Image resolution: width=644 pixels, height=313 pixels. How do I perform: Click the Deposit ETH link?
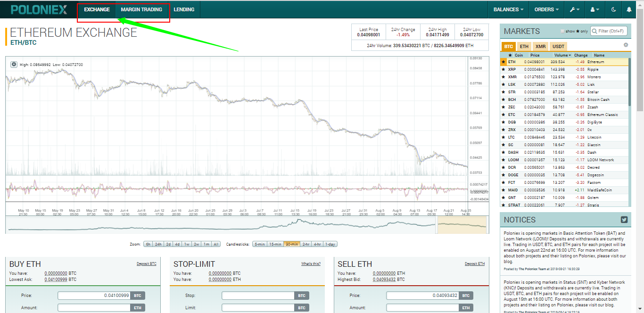pos(474,264)
